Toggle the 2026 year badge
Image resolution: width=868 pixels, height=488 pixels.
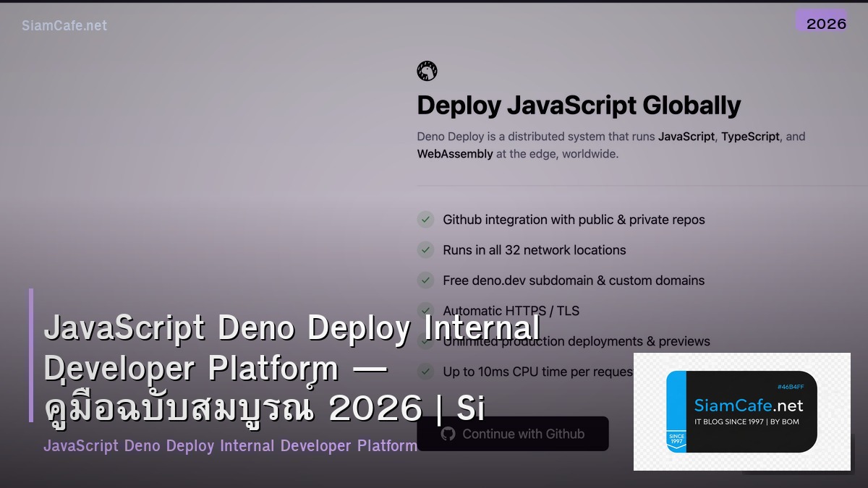pyautogui.click(x=824, y=23)
